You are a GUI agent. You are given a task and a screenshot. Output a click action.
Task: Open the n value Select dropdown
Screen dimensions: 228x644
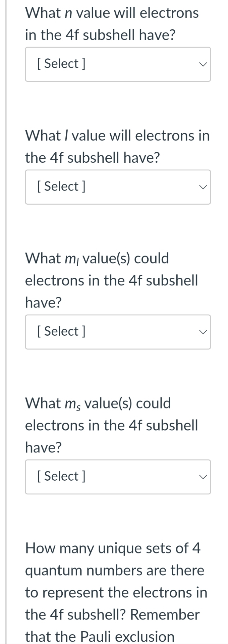(118, 64)
